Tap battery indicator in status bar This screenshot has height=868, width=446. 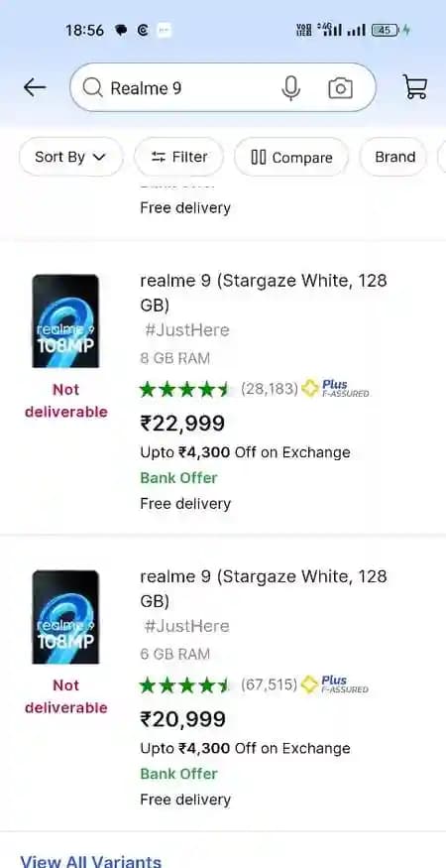tap(386, 30)
